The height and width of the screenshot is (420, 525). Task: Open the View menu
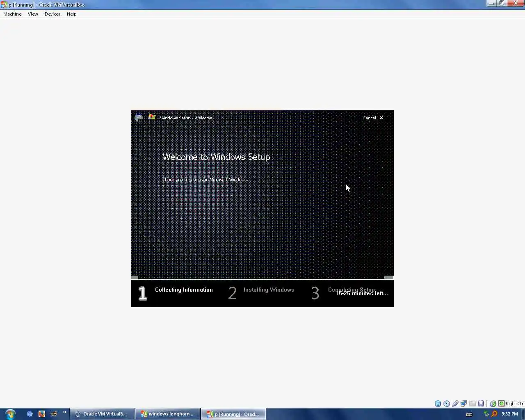(x=33, y=14)
